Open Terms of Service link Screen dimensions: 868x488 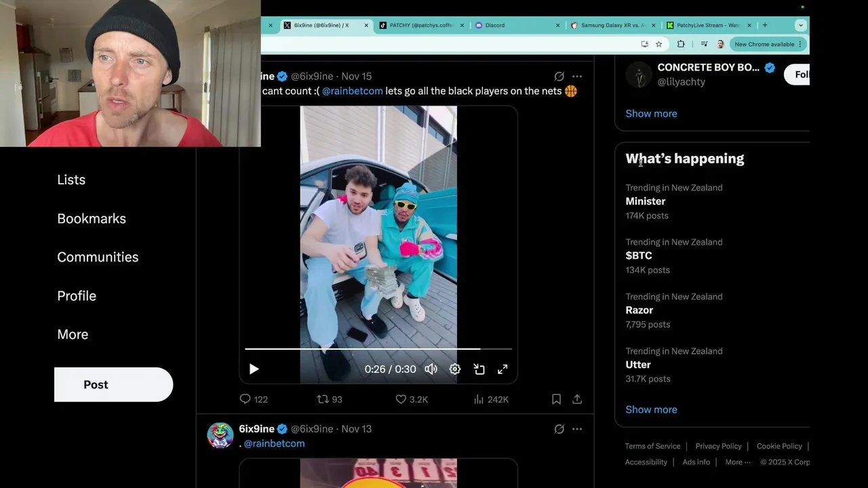[x=652, y=446]
